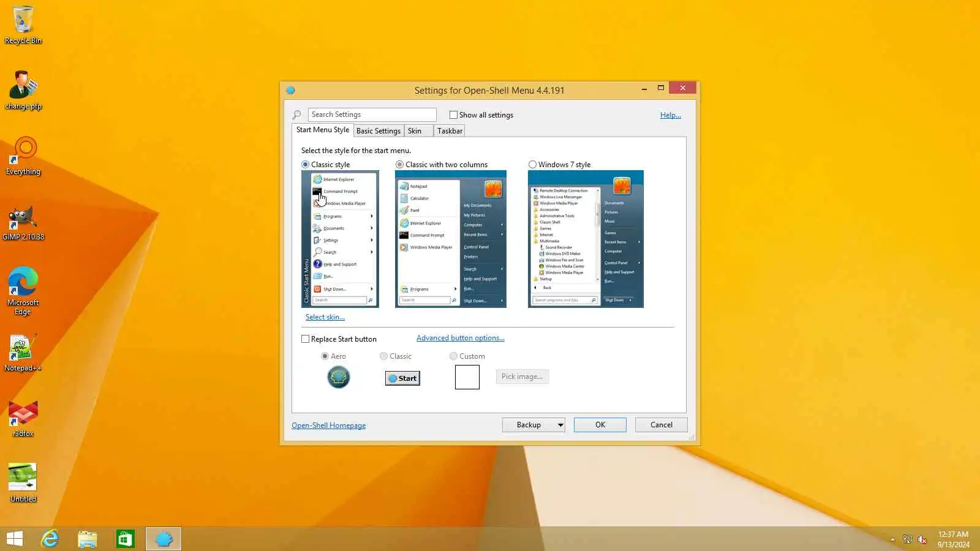Minimize the Open-Shell settings window
980x551 pixels.
[x=644, y=89]
